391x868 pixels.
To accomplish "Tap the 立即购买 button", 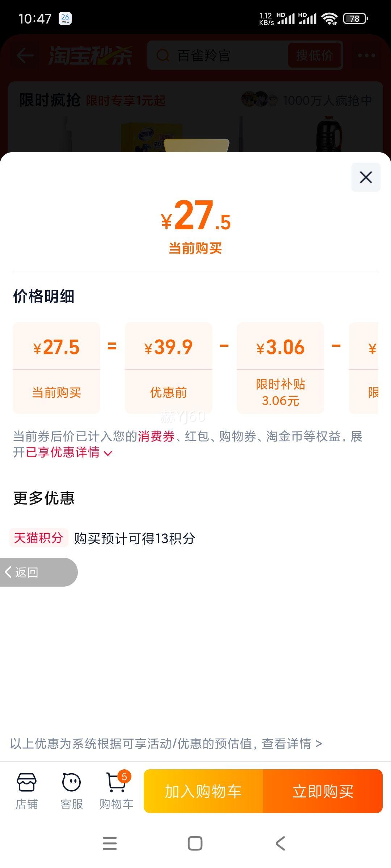I will pos(323,791).
